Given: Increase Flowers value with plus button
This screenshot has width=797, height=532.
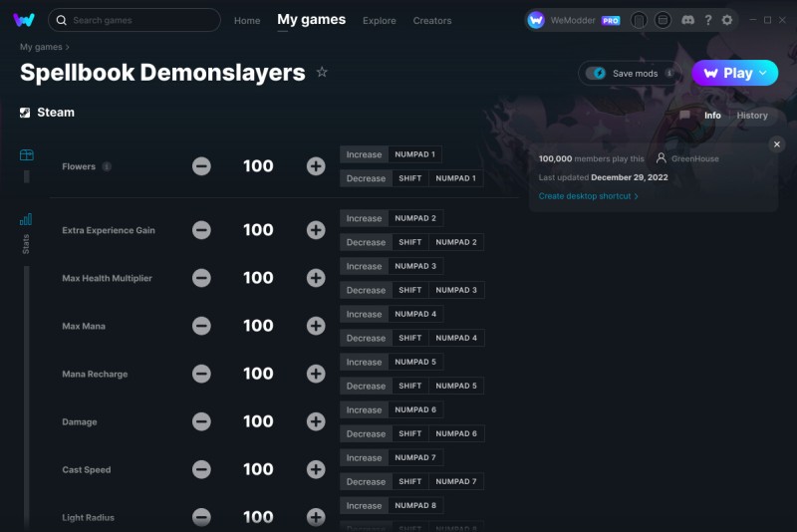Looking at the screenshot, I should pyautogui.click(x=316, y=166).
